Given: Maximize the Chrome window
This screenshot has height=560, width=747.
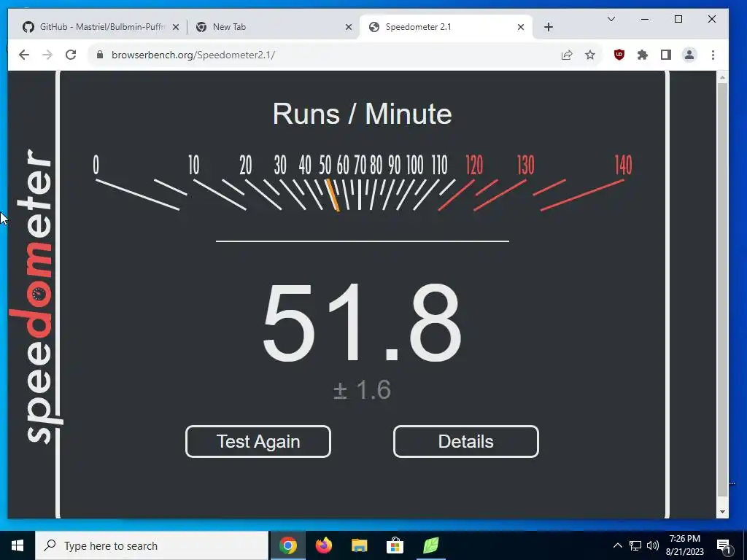Looking at the screenshot, I should 678,19.
